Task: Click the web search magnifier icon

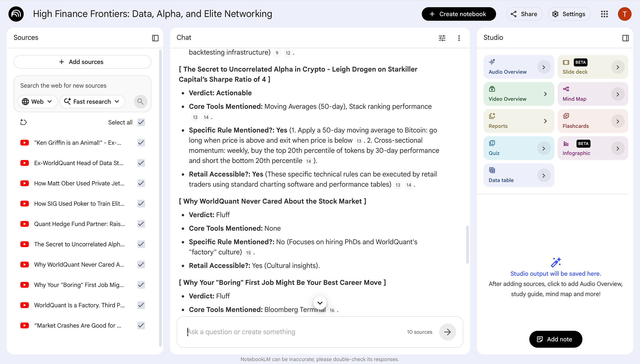Action: click(x=141, y=101)
